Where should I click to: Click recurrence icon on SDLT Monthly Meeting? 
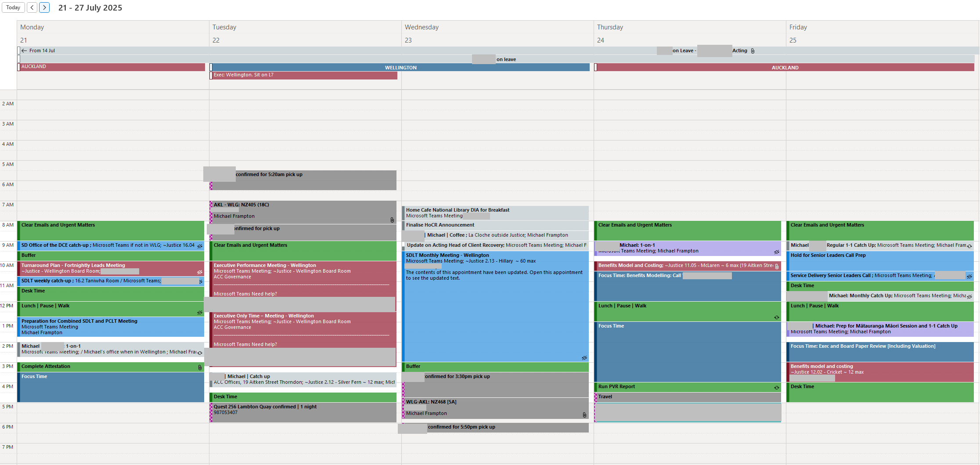tap(584, 358)
